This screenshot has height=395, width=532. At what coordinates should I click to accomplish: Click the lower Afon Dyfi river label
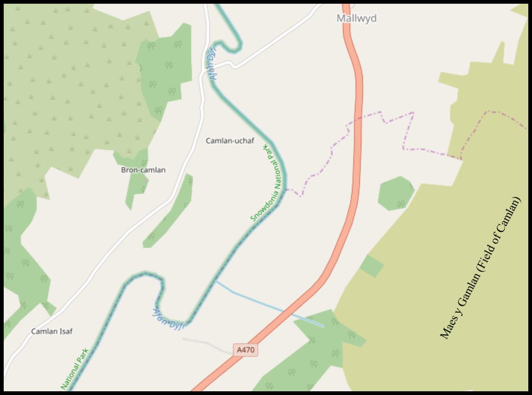169,320
